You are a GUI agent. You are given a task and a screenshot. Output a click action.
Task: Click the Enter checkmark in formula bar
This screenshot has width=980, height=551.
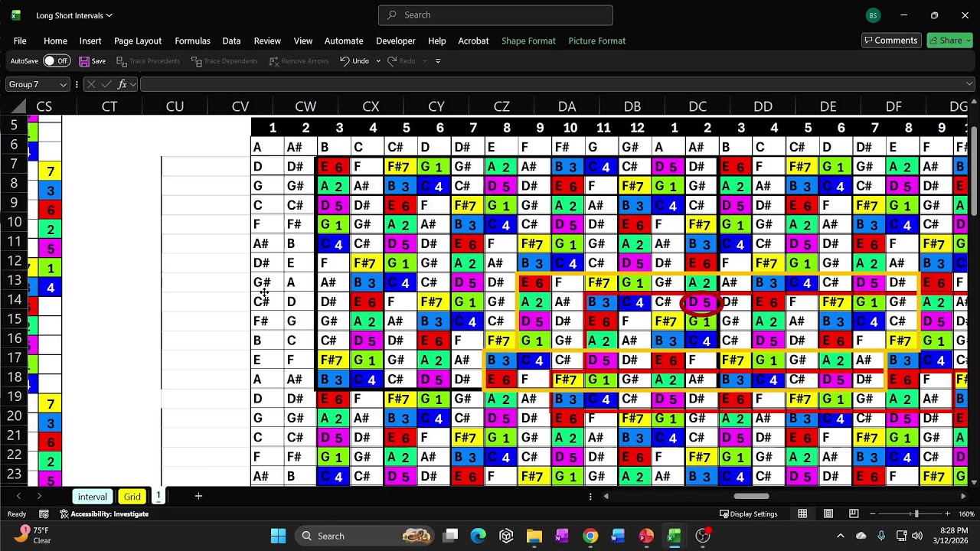pos(106,84)
